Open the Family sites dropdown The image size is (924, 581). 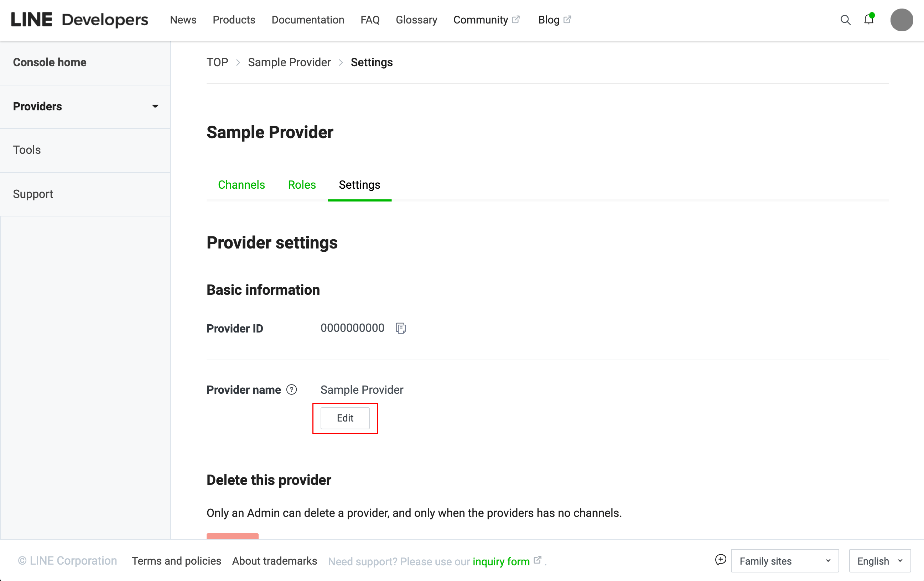tap(785, 561)
